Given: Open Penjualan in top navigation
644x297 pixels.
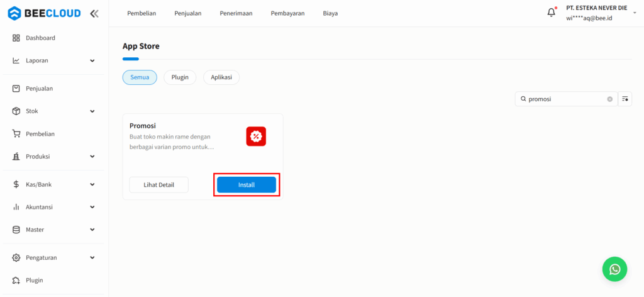Looking at the screenshot, I should 187,13.
